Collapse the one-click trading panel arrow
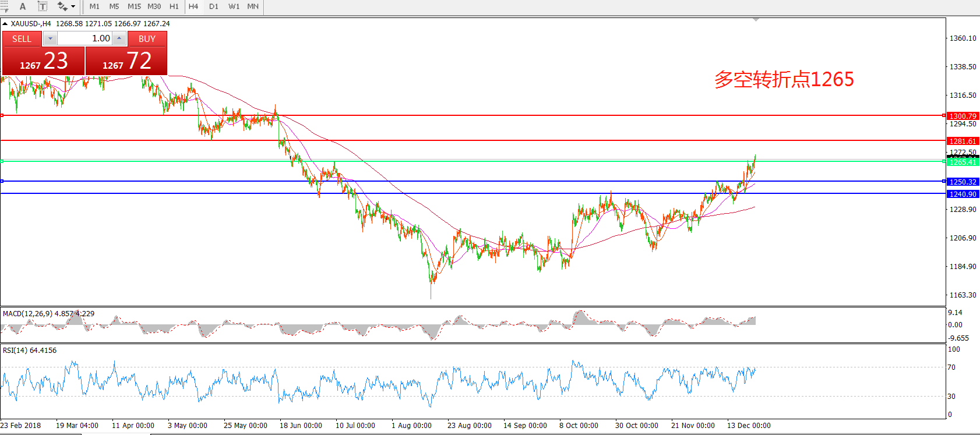The image size is (980, 435). pos(5,24)
